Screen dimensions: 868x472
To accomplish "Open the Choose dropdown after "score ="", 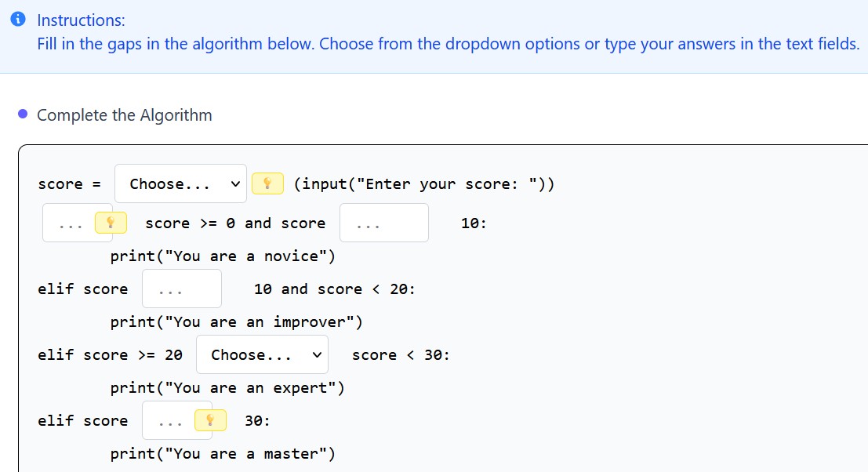I will (x=181, y=184).
